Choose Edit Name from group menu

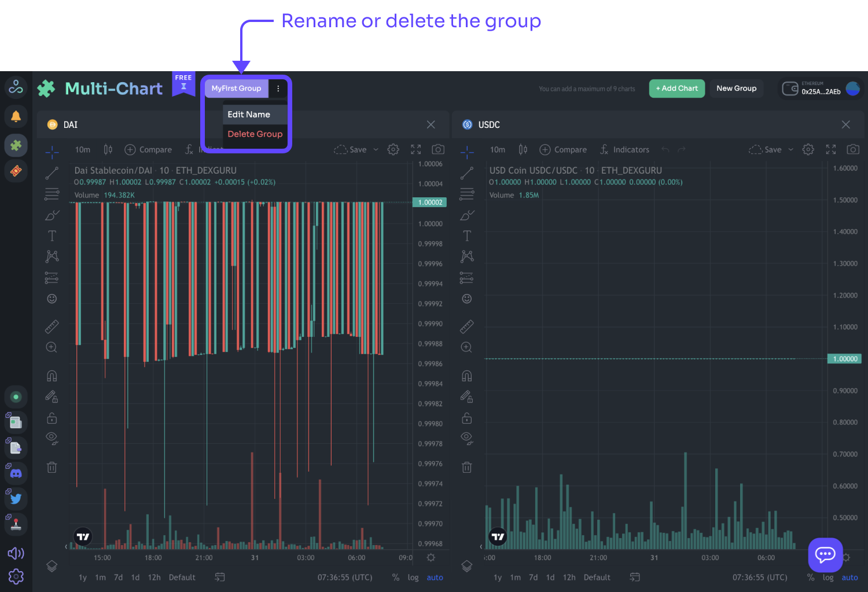(249, 115)
